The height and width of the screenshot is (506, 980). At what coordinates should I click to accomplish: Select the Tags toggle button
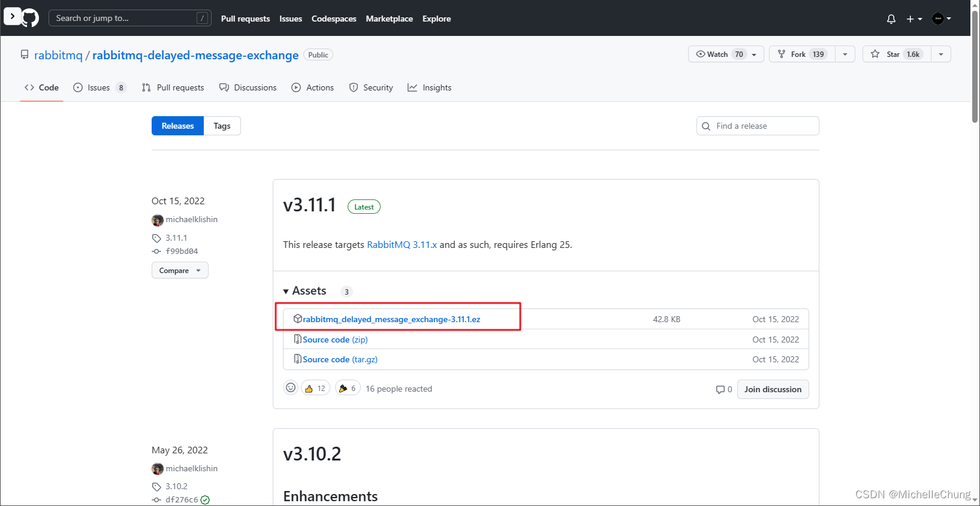click(x=222, y=126)
